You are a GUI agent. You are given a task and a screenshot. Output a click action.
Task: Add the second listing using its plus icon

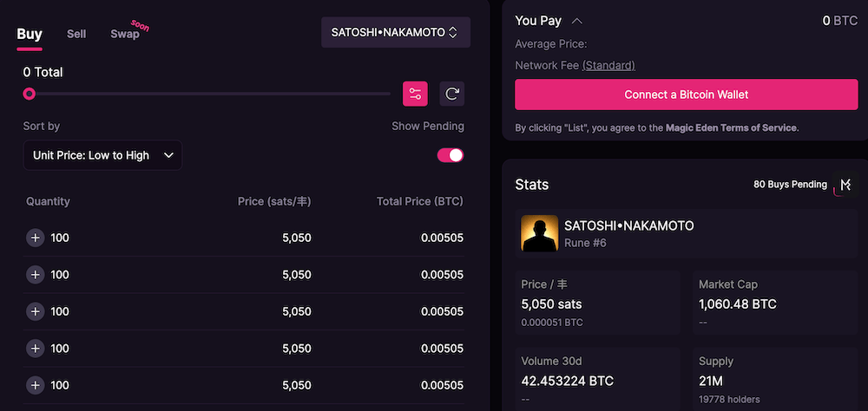pyautogui.click(x=35, y=275)
